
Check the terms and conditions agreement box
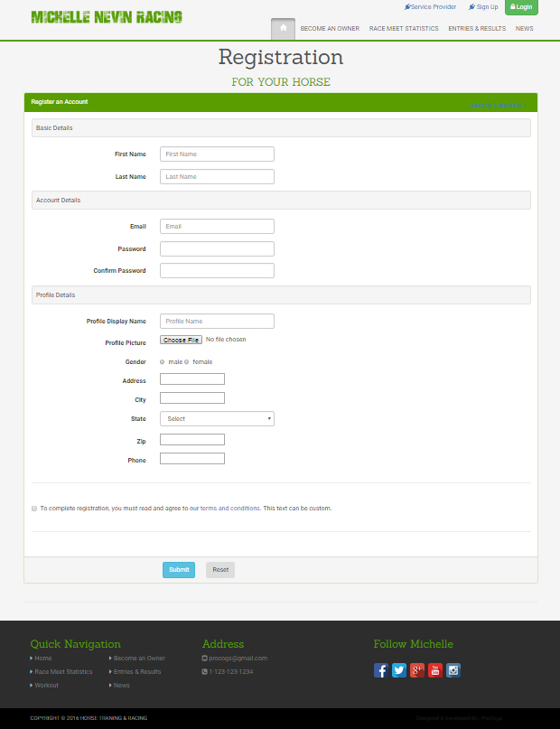point(34,509)
